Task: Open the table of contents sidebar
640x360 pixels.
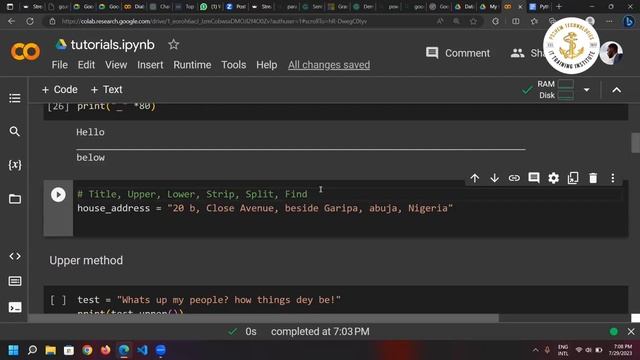Action: pos(15,98)
